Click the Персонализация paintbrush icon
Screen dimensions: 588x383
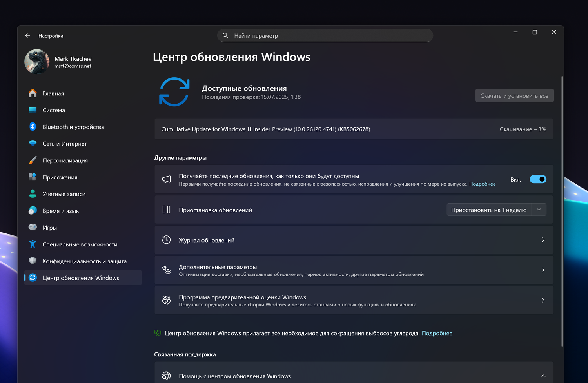tap(33, 160)
